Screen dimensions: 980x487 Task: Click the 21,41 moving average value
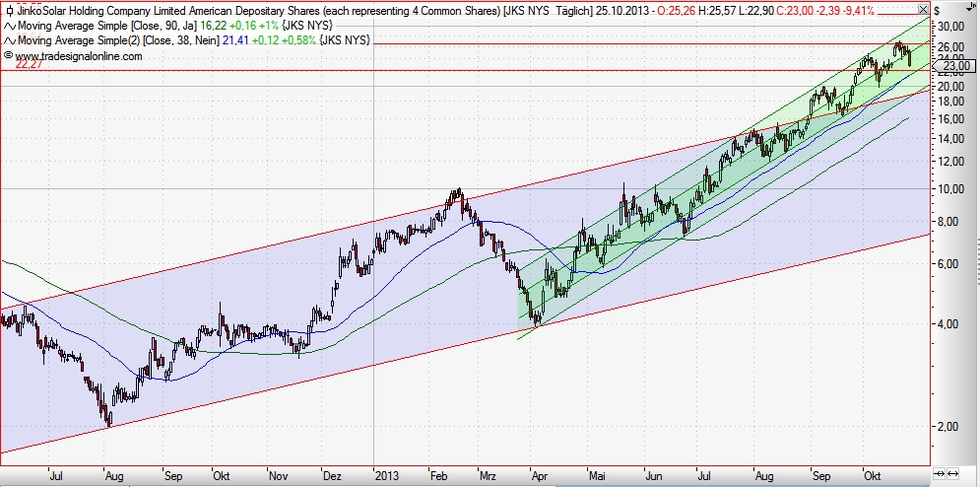pos(235,40)
